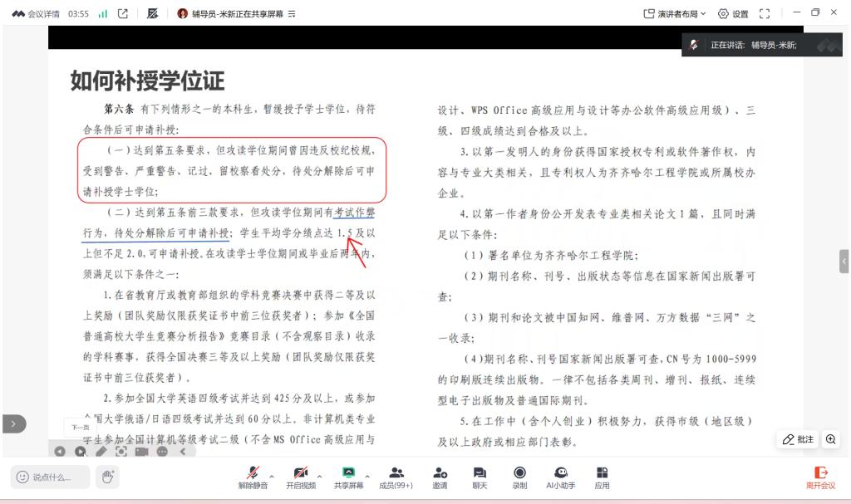The image size is (851, 504).
Task: Click the raise hand icon
Action: [x=107, y=477]
